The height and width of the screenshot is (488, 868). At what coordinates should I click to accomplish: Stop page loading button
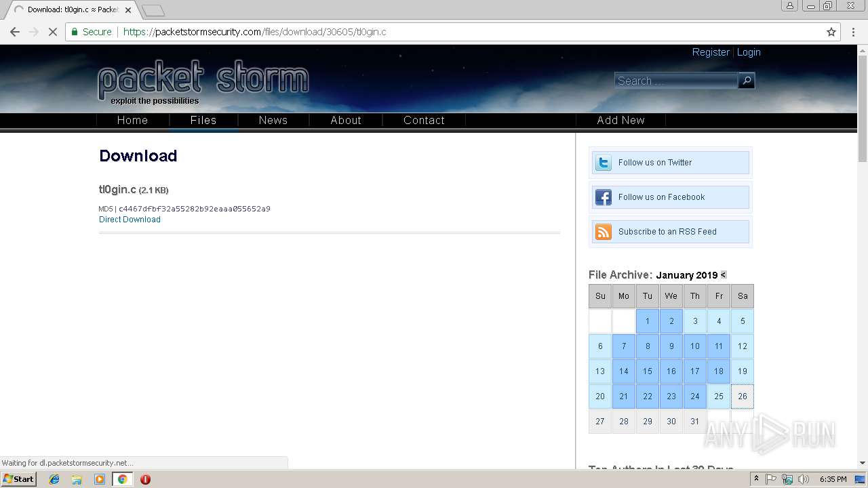pyautogui.click(x=53, y=32)
